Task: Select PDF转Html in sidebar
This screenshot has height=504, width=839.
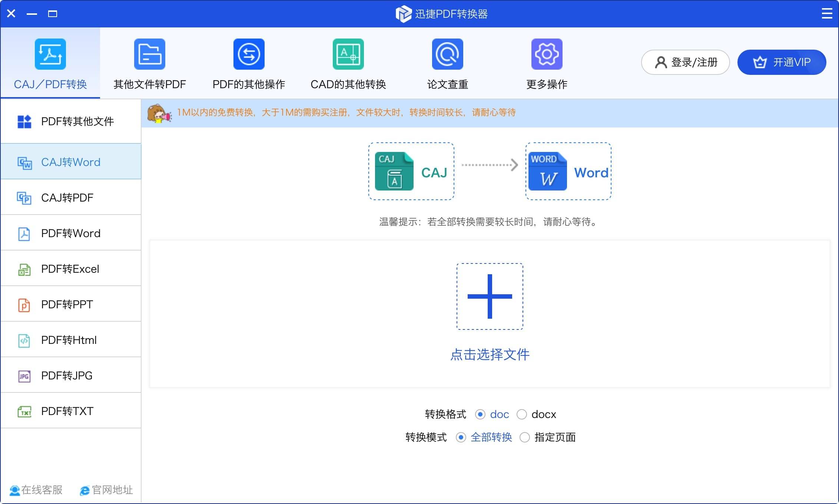Action: pyautogui.click(x=71, y=339)
